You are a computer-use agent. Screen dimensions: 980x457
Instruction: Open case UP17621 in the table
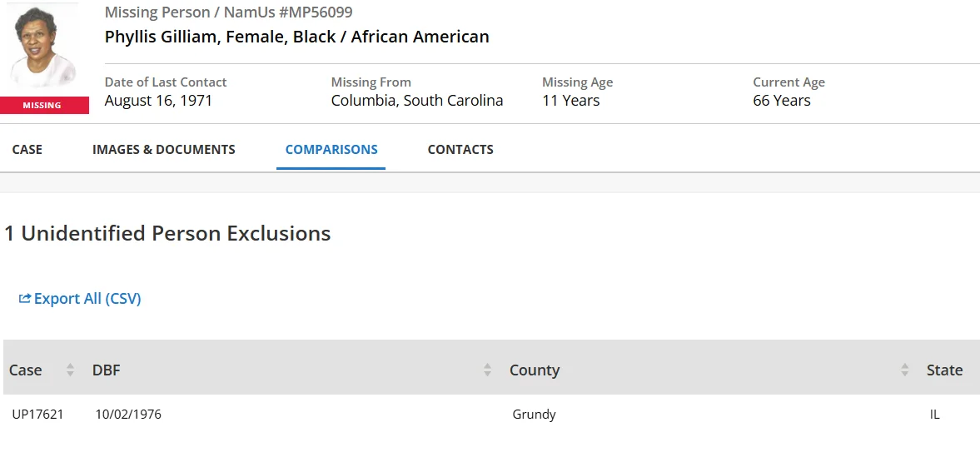(x=38, y=415)
